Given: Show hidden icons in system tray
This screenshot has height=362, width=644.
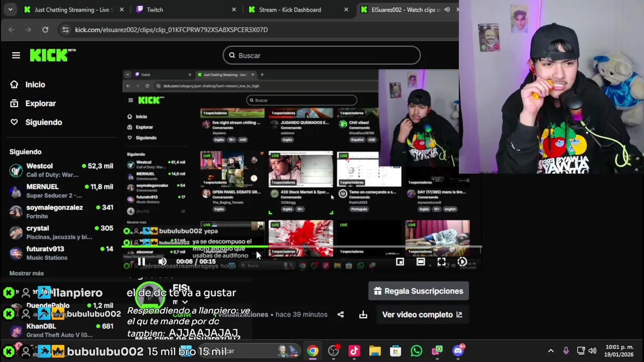Looking at the screenshot, I should tap(550, 351).
